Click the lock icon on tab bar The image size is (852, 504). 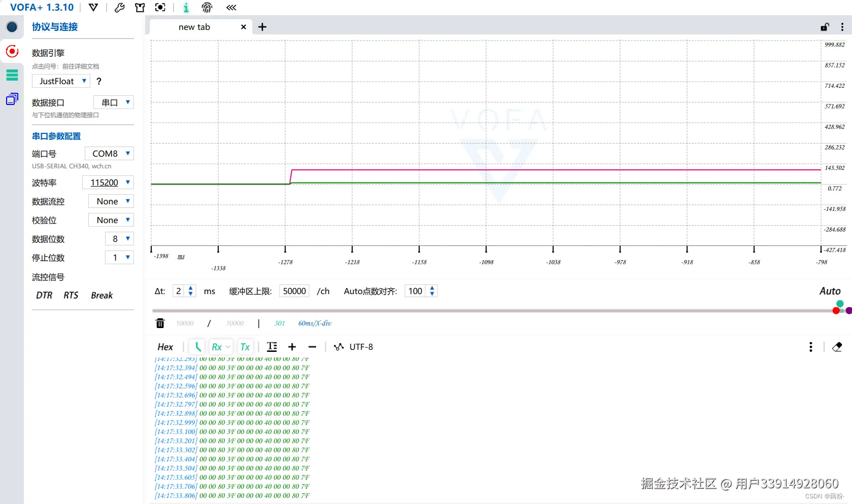[825, 27]
